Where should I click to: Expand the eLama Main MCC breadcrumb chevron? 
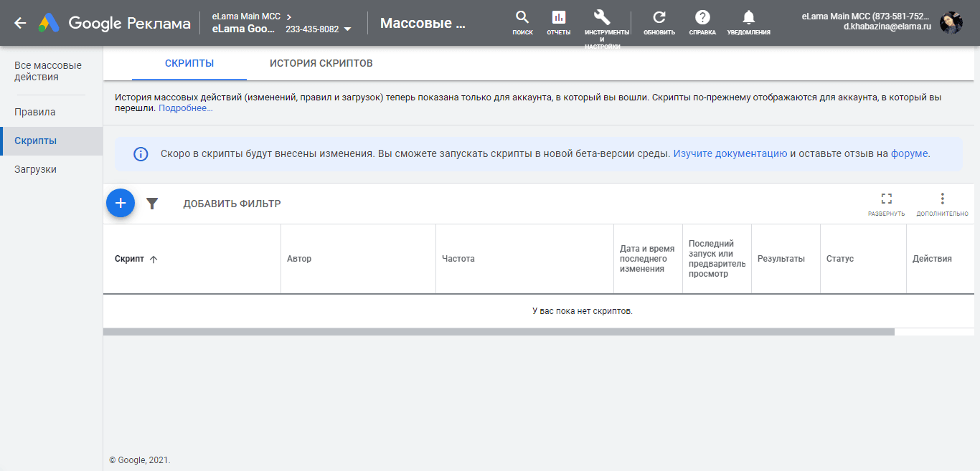[289, 16]
